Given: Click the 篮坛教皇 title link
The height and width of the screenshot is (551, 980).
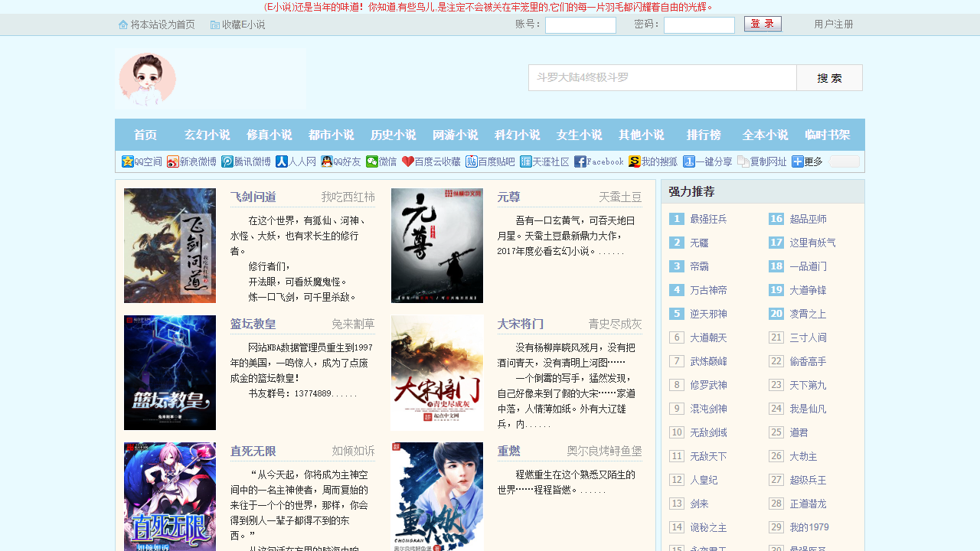Looking at the screenshot, I should click(253, 324).
